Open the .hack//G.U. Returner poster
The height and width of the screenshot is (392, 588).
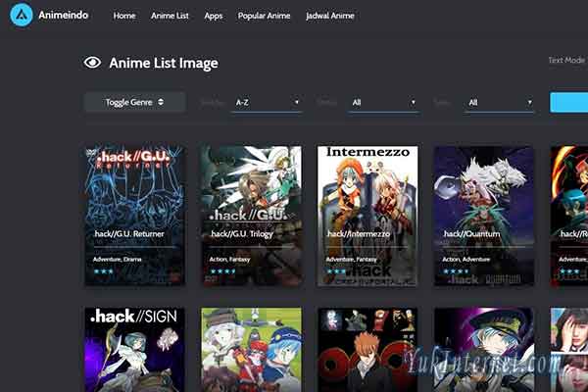click(x=134, y=216)
